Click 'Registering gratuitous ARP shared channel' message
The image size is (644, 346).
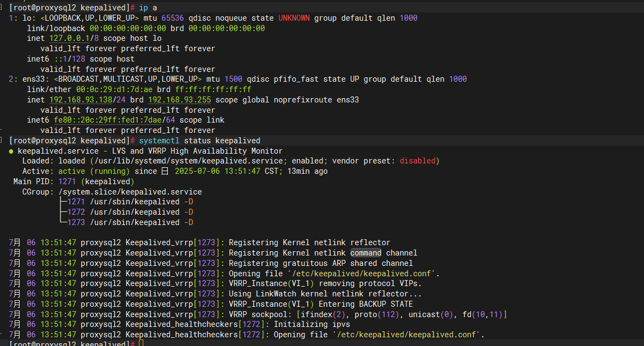[x=321, y=263]
